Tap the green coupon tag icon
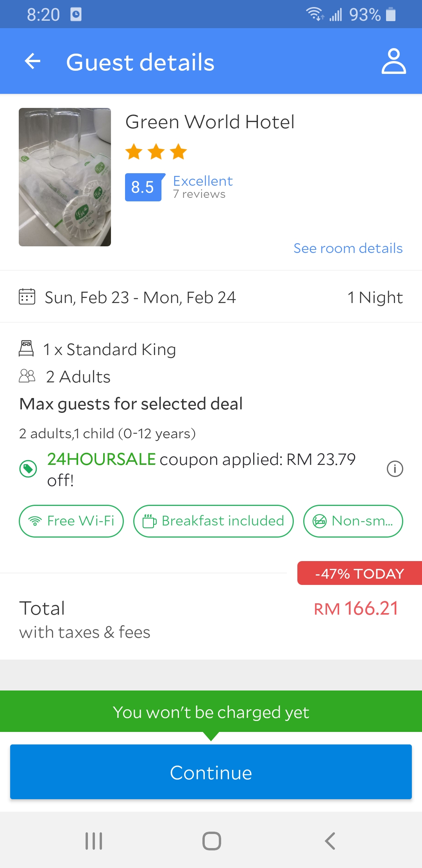Image resolution: width=422 pixels, height=868 pixels. (x=28, y=468)
